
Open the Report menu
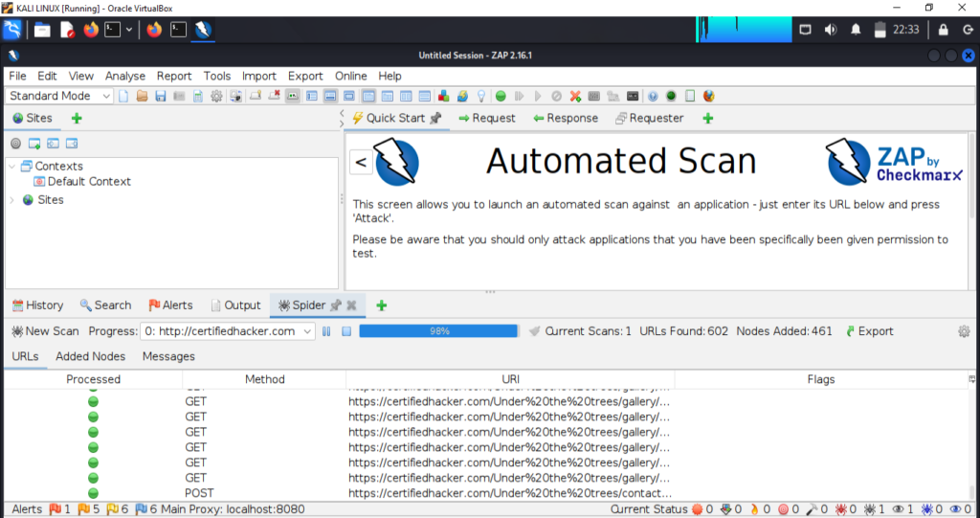point(174,76)
